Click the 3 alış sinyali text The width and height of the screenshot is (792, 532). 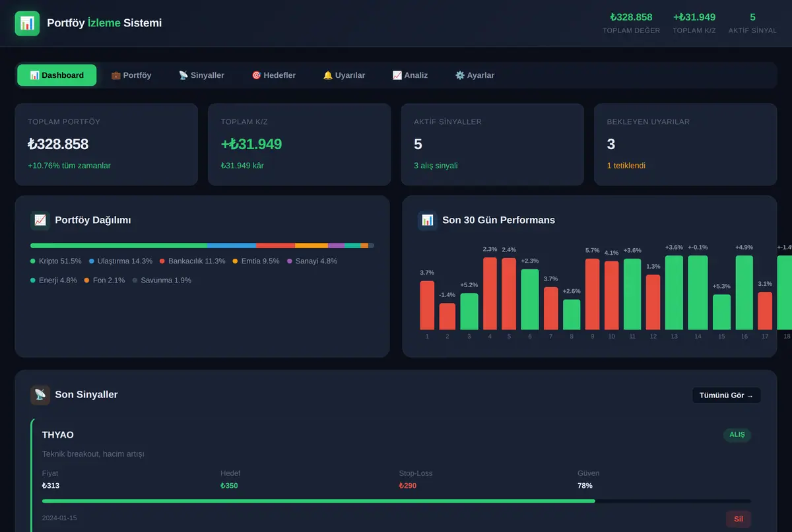436,166
